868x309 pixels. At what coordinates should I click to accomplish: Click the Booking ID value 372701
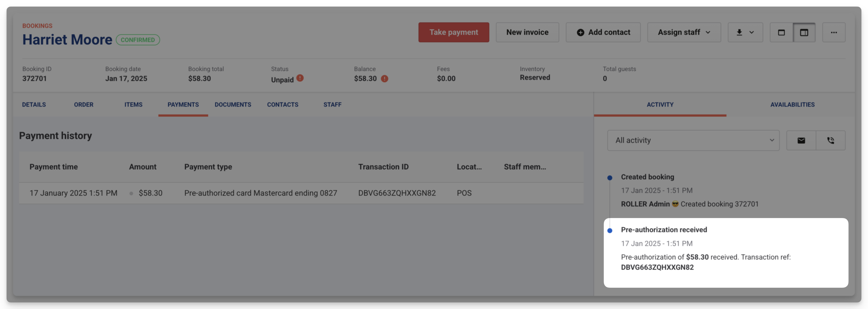(34, 78)
